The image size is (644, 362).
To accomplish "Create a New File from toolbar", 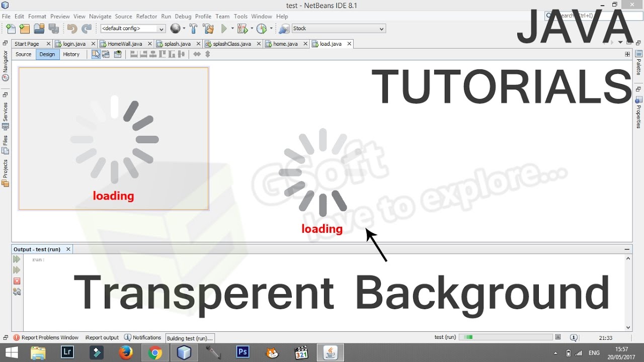I will 10,29.
